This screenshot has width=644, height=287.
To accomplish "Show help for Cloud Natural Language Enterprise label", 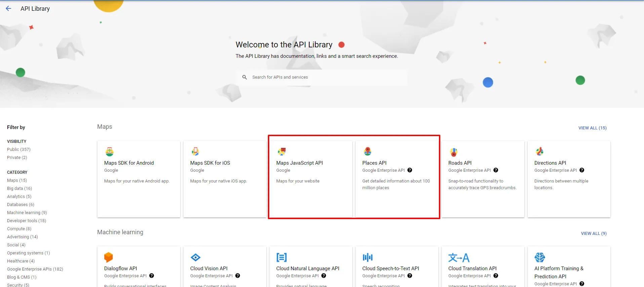I will point(324,276).
